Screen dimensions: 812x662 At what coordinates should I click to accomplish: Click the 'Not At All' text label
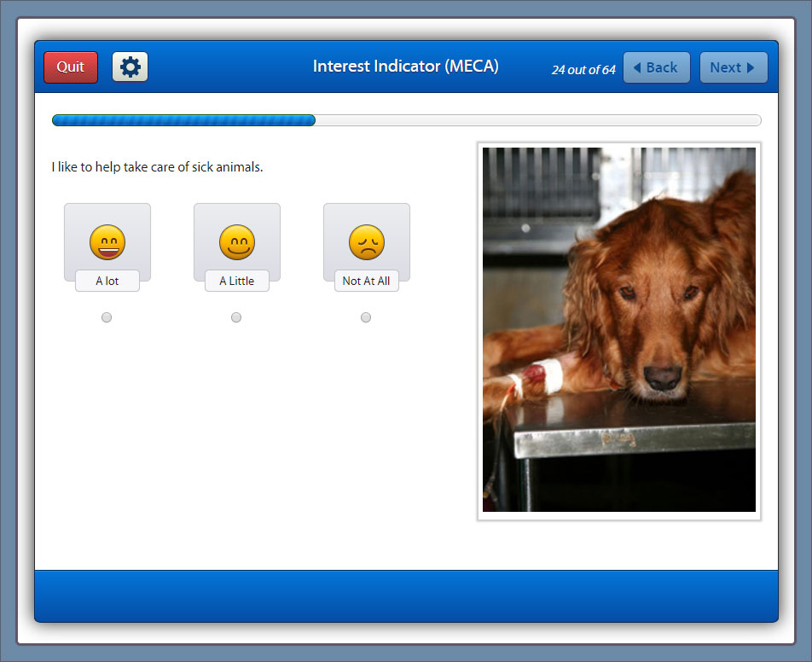[x=367, y=281]
